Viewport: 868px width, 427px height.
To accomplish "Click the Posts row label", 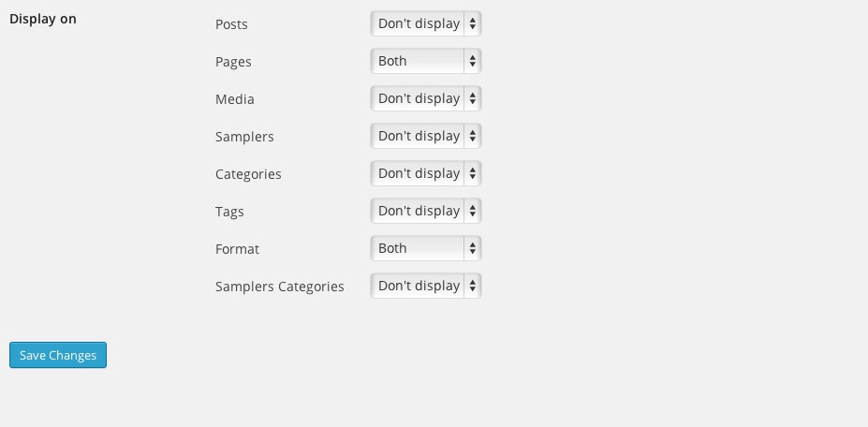I will 231,24.
